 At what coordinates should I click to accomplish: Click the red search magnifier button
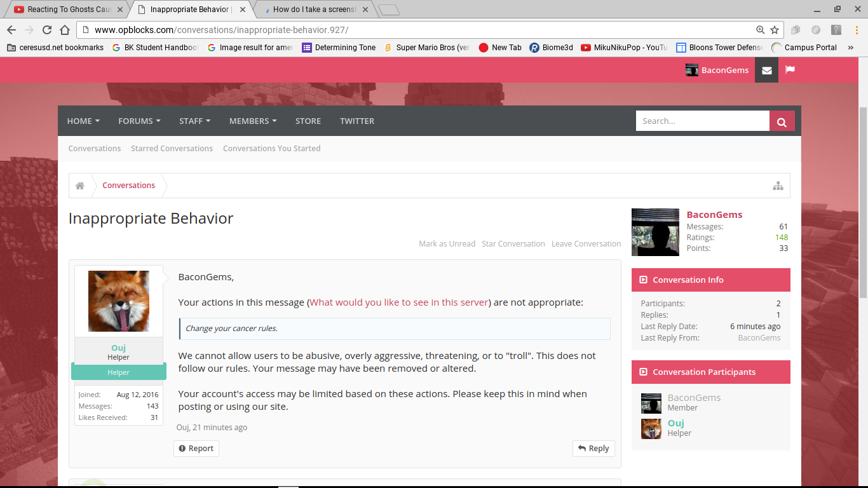[782, 121]
